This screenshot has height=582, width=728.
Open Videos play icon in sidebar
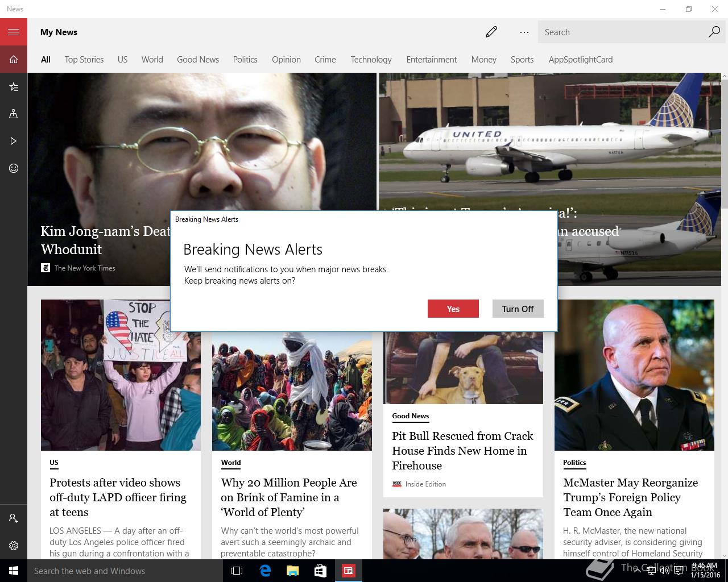(x=14, y=141)
